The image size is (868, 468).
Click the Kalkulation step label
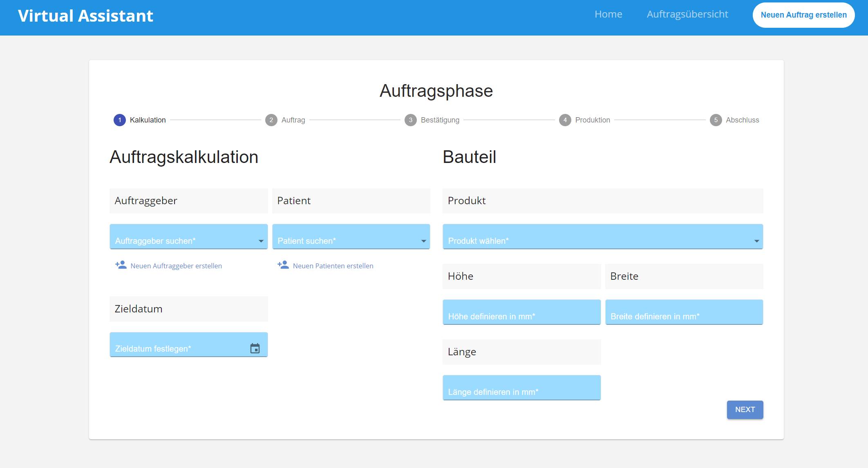[x=148, y=120]
